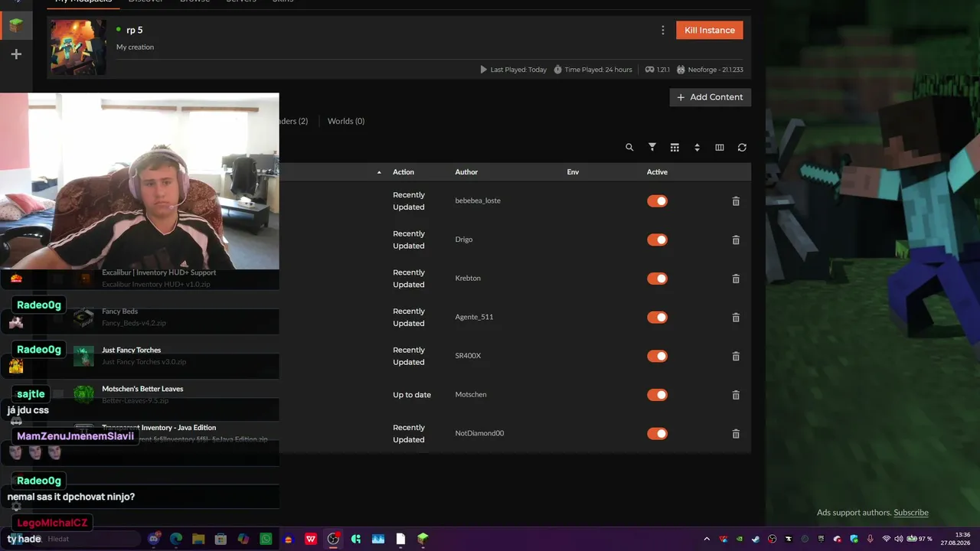Click the Steam icon in system tray
This screenshot has height=551, width=980.
(756, 539)
